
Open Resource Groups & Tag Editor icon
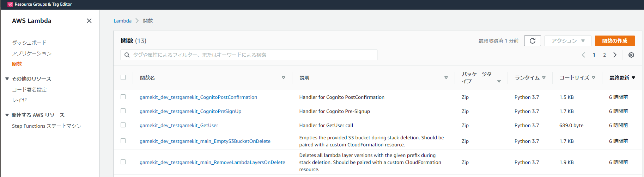click(x=10, y=4)
